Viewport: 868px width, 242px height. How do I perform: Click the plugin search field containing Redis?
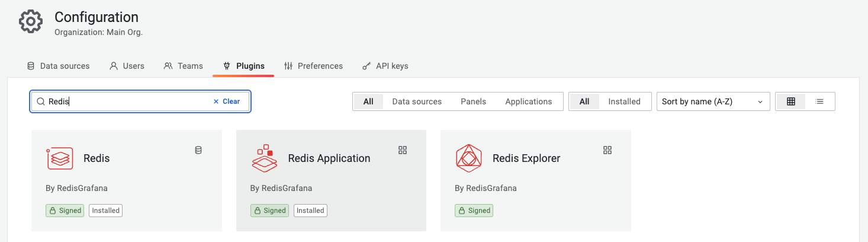click(x=141, y=101)
